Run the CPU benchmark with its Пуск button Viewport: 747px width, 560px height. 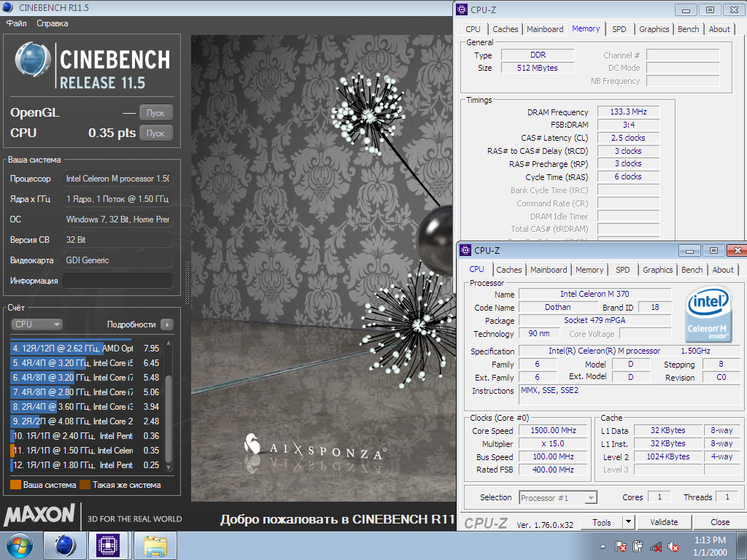(156, 133)
